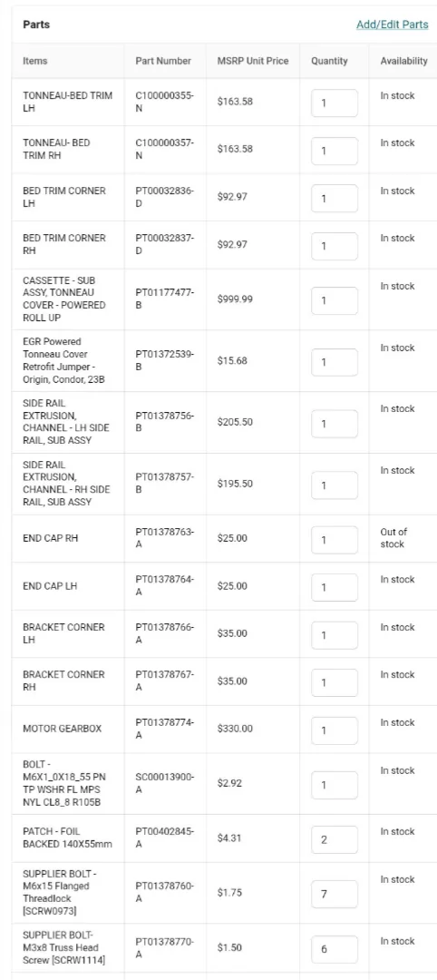Select quantity field for END CAP RH
Viewport: 437px width, 980px height.
pos(335,539)
